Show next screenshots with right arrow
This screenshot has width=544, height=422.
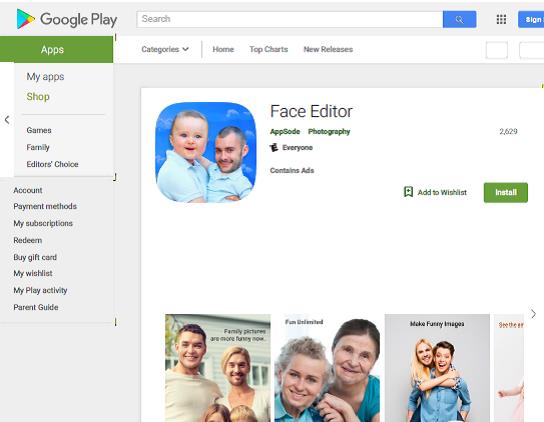tap(534, 314)
